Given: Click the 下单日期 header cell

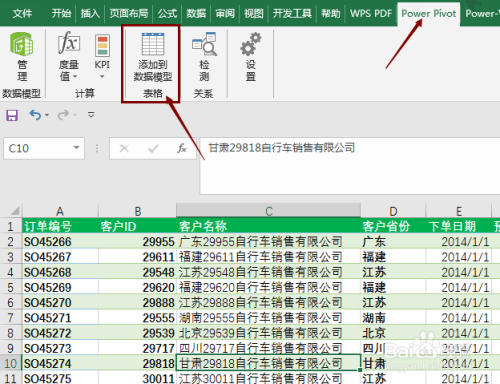Looking at the screenshot, I should [459, 226].
